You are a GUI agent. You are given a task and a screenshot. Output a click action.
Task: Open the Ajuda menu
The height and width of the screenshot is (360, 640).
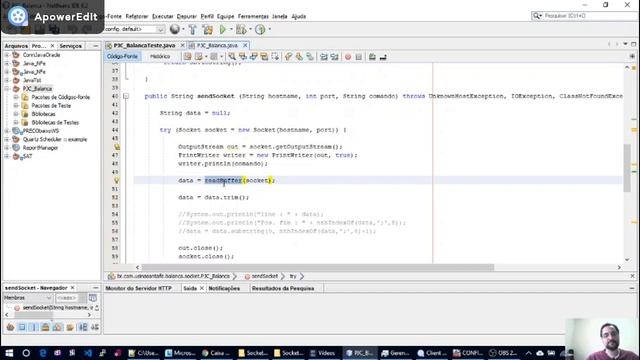coord(299,16)
